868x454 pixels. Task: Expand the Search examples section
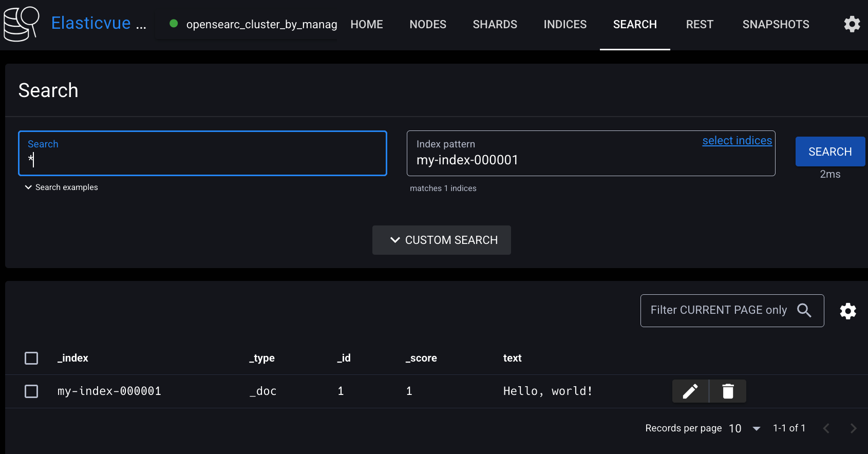pyautogui.click(x=62, y=187)
